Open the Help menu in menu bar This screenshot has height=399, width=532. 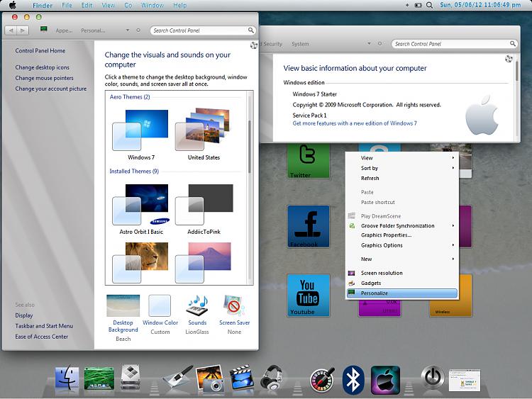[x=180, y=6]
